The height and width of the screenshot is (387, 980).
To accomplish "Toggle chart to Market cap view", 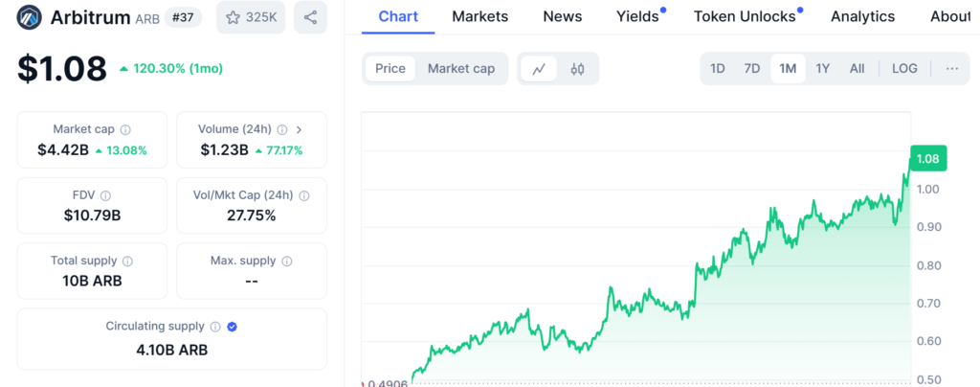I will coord(460,69).
